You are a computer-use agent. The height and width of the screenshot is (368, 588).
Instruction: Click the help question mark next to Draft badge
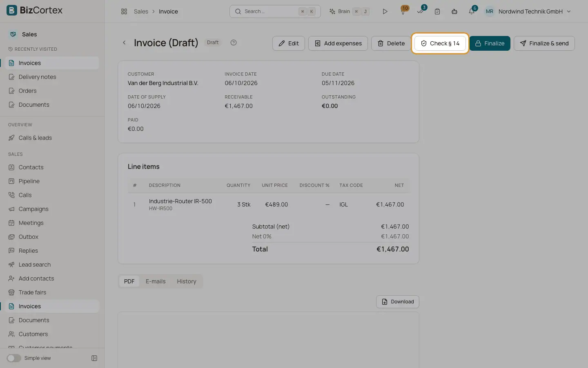(x=234, y=43)
